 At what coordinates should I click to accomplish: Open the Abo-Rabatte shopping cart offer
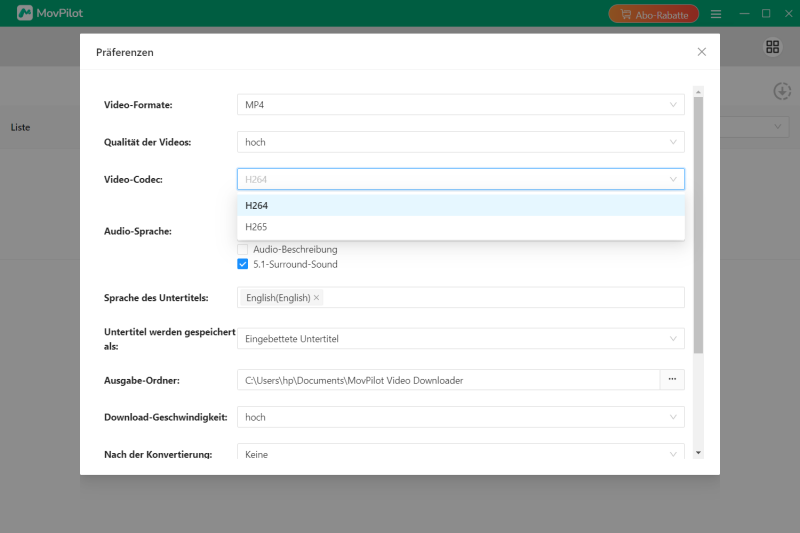pyautogui.click(x=654, y=14)
